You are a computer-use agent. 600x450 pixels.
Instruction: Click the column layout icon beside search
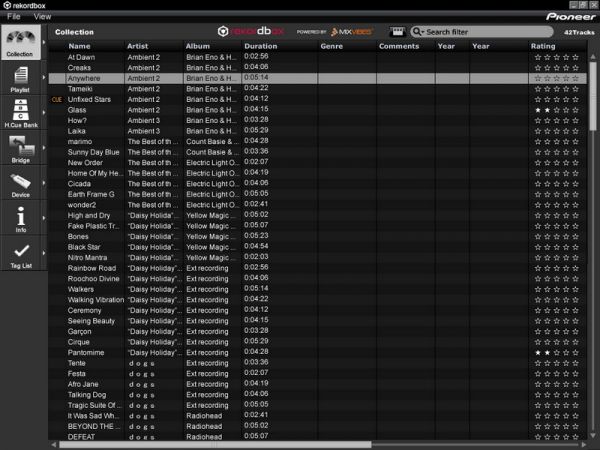click(397, 31)
